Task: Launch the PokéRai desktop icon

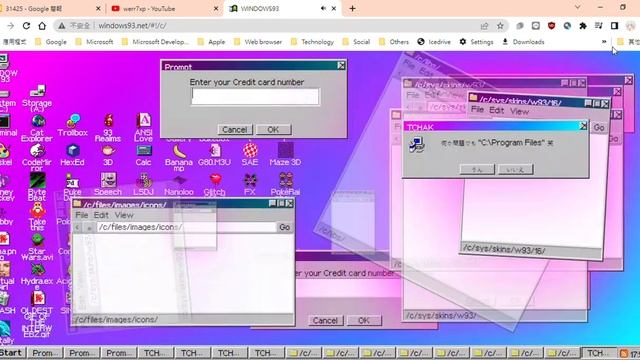Action: 285,184
